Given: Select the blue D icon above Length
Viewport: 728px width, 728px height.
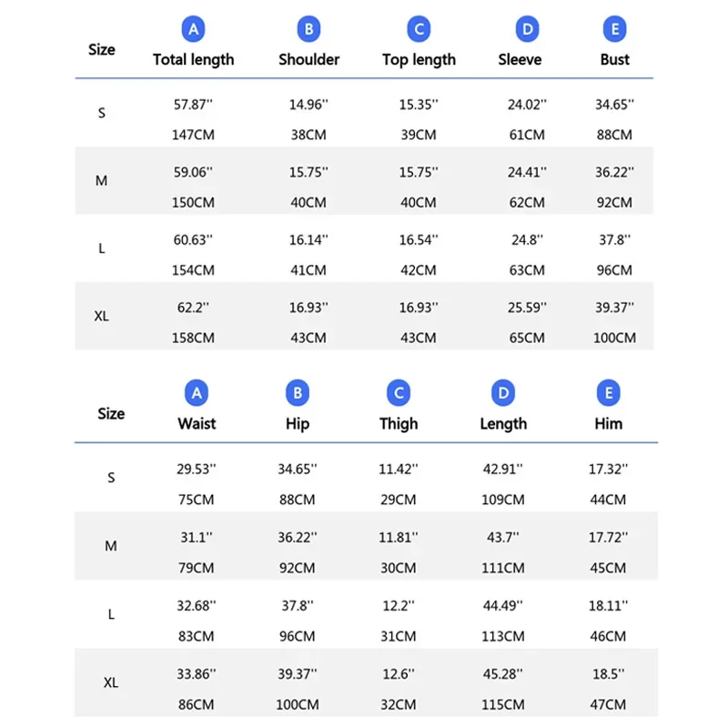Looking at the screenshot, I should (503, 393).
